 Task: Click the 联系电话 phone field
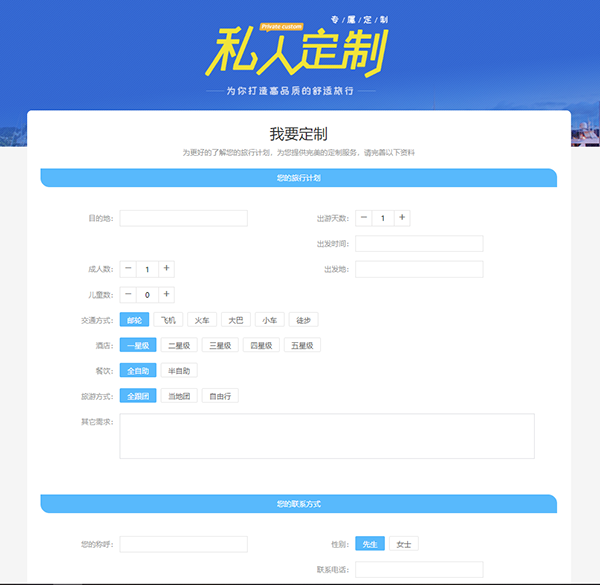419,570
